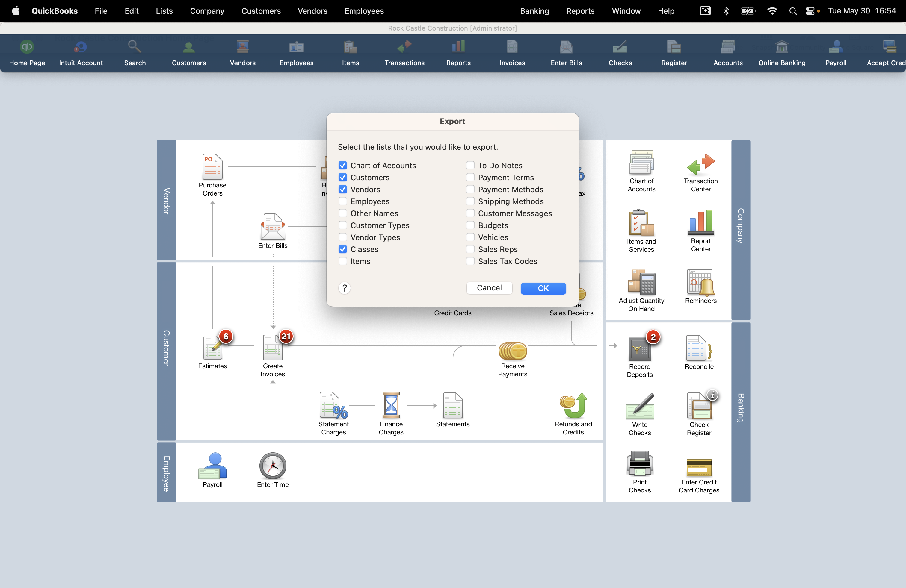The height and width of the screenshot is (588, 906).
Task: Open Employees toolbar icon
Action: pyautogui.click(x=297, y=53)
